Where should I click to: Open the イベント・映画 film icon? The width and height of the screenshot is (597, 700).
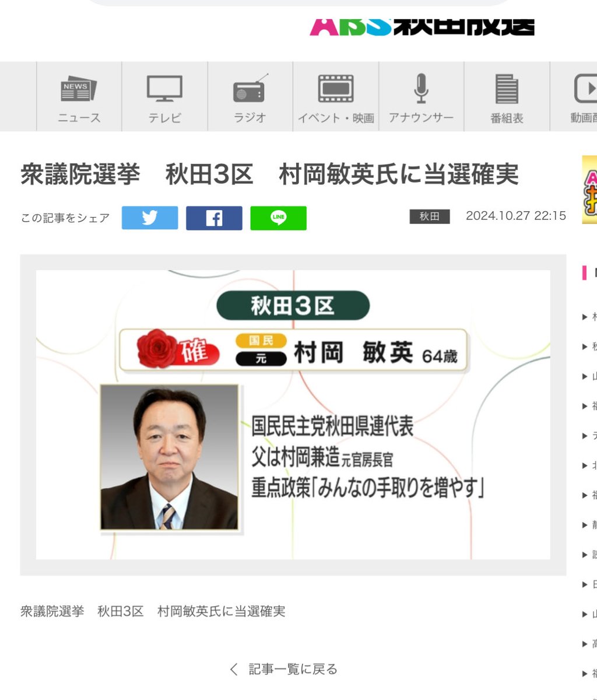(336, 89)
